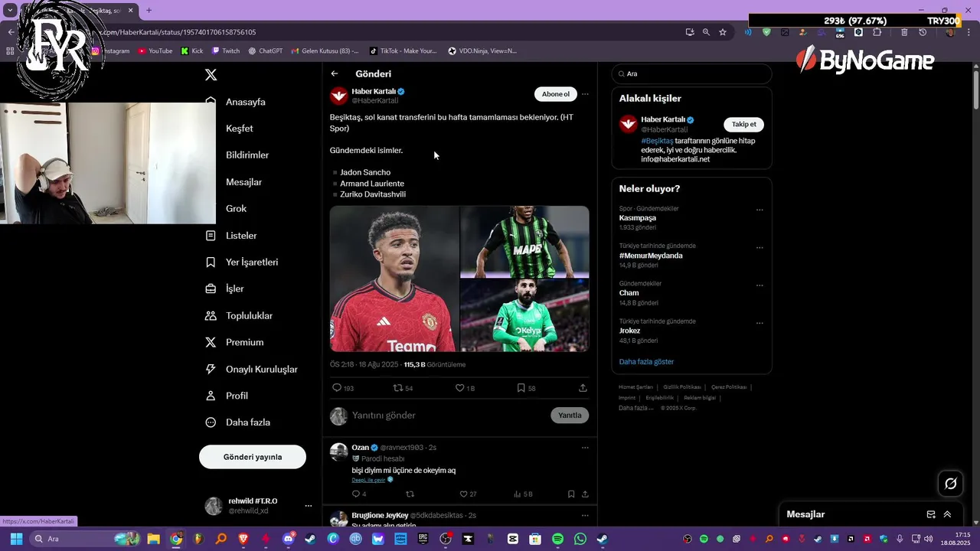Go back with the Gönderi arrow
This screenshot has height=551, width=980.
coord(335,73)
